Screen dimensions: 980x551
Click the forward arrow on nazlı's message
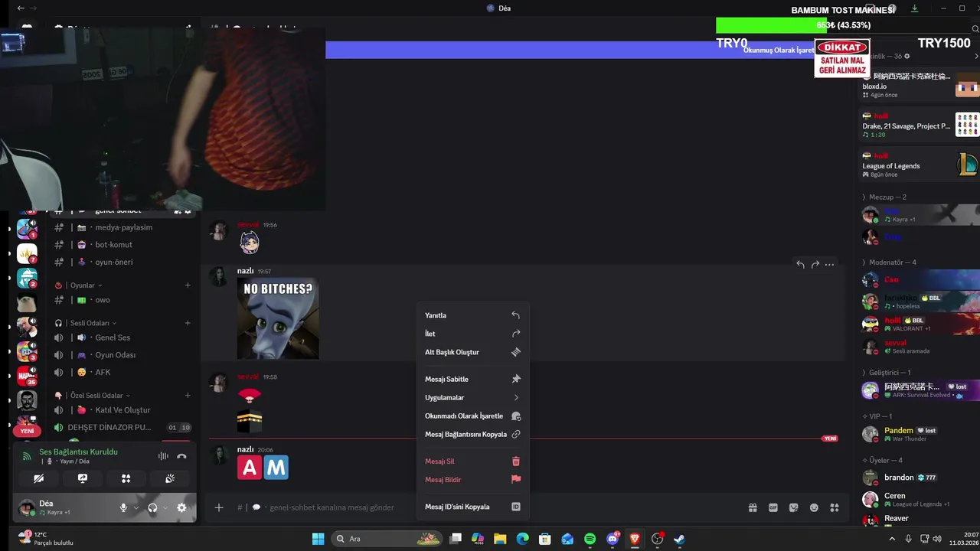(x=815, y=264)
